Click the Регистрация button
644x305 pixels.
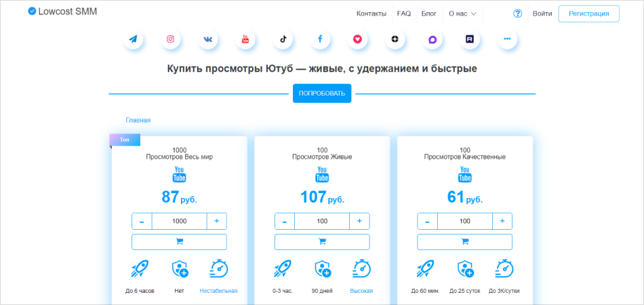tap(588, 14)
